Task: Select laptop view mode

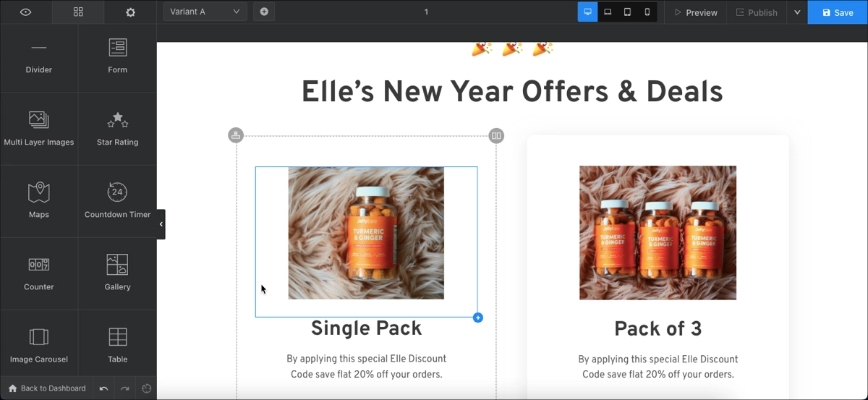Action: tap(608, 12)
